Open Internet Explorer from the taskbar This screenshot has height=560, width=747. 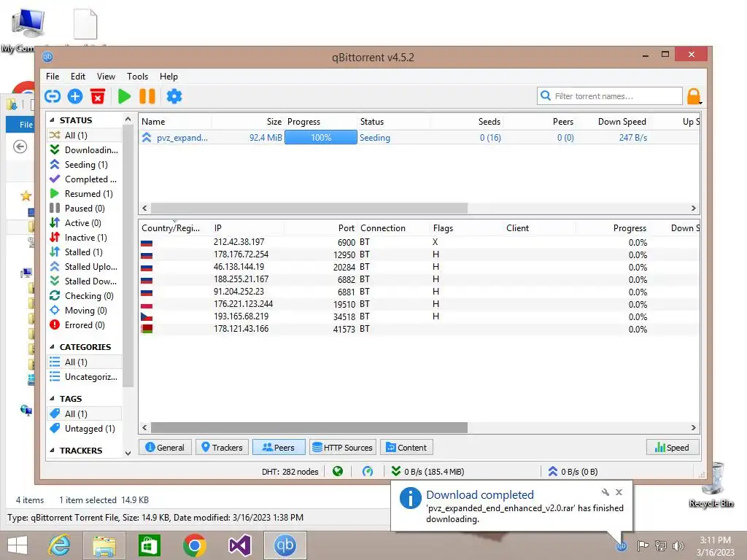(x=60, y=545)
